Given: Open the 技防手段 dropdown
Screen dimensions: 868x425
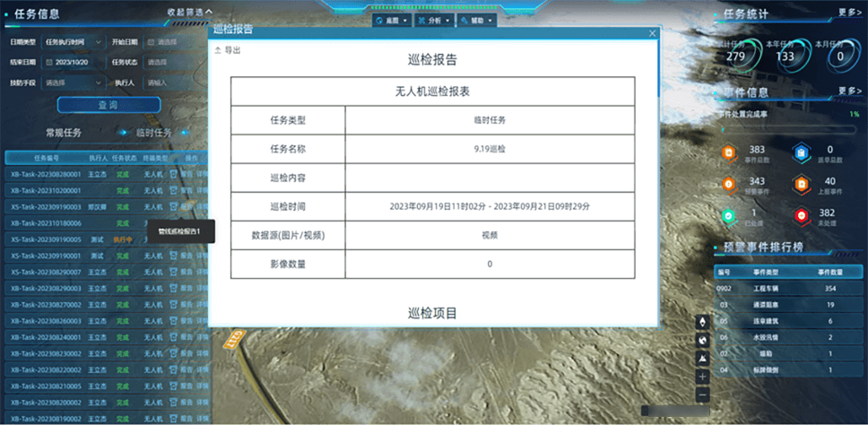Looking at the screenshot, I should tap(72, 82).
